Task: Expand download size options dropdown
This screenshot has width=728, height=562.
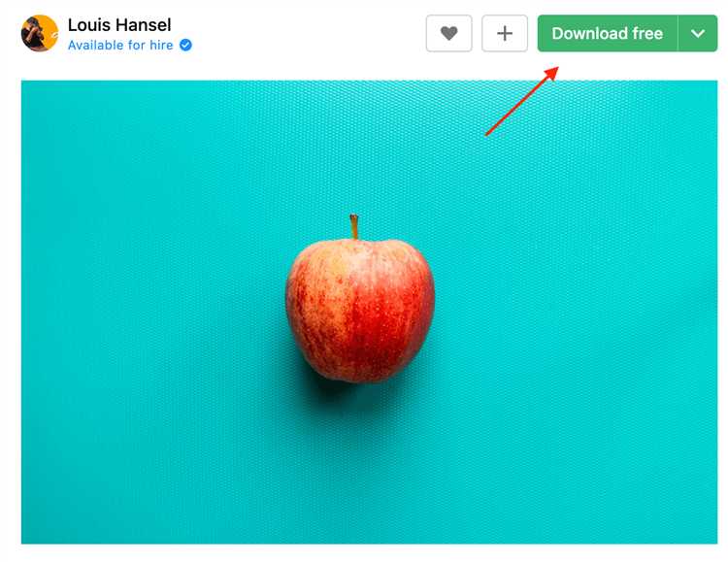Action: (698, 33)
